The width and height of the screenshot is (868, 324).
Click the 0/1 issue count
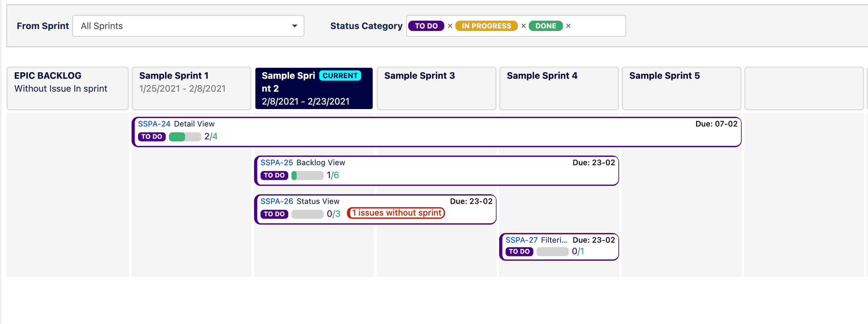pos(578,252)
